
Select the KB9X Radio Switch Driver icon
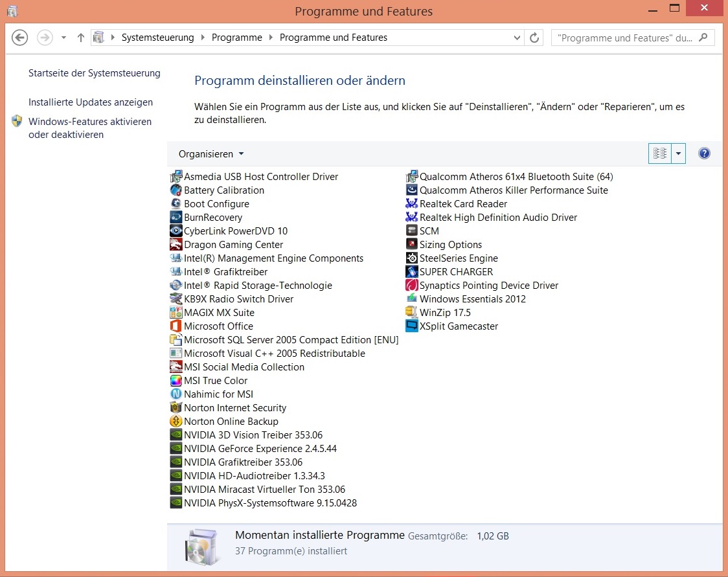click(176, 299)
